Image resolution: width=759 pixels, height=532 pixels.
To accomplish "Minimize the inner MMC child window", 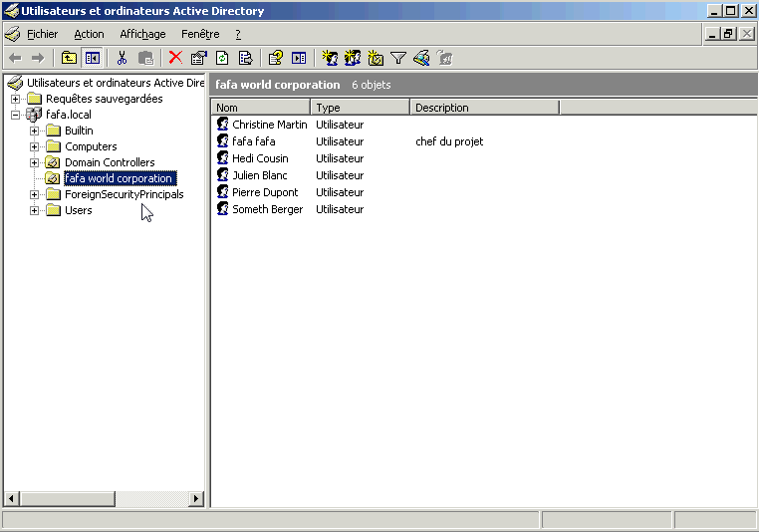I will tap(712, 34).
